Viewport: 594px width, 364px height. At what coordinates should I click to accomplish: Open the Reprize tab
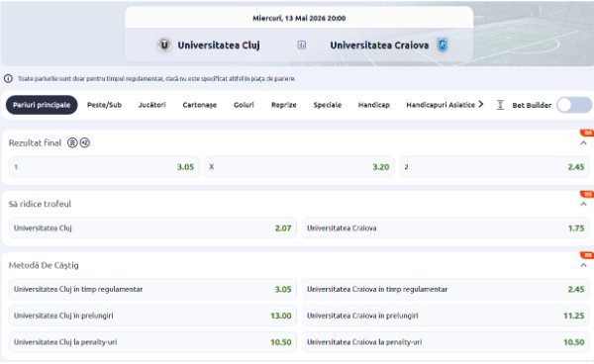coord(284,105)
